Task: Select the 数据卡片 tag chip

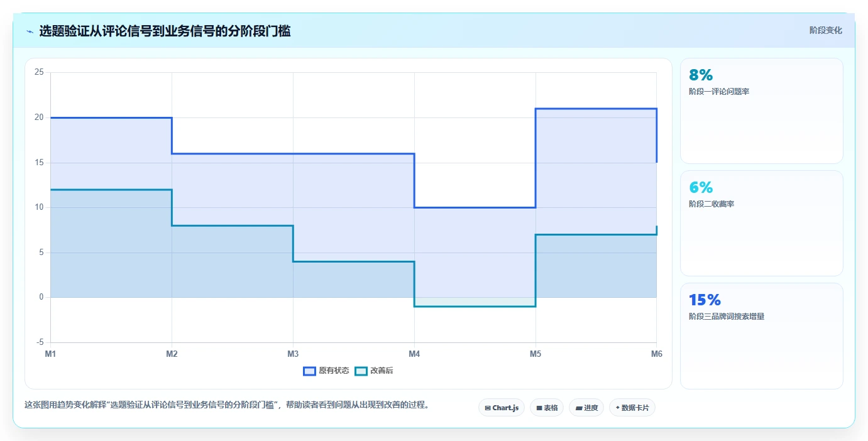Action: tap(632, 408)
